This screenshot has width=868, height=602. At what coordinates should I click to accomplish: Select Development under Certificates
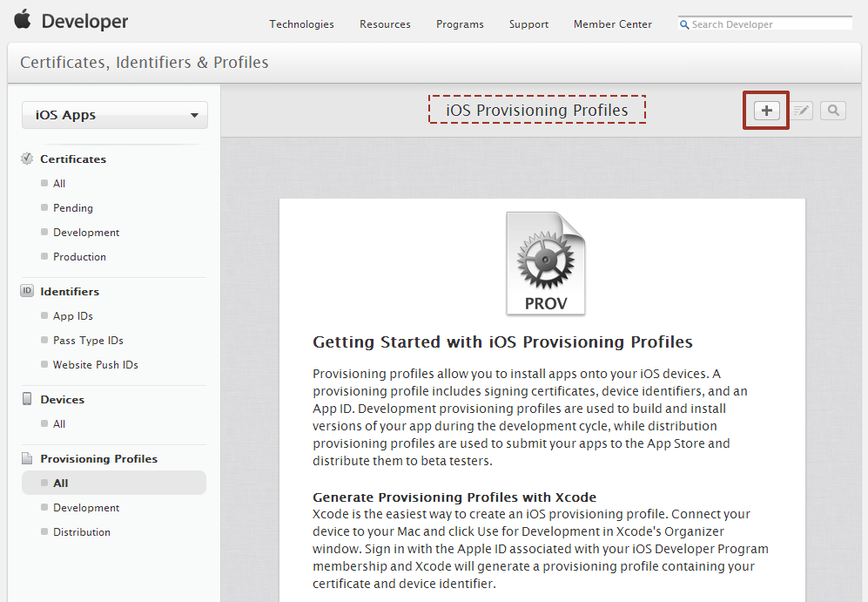click(x=86, y=232)
